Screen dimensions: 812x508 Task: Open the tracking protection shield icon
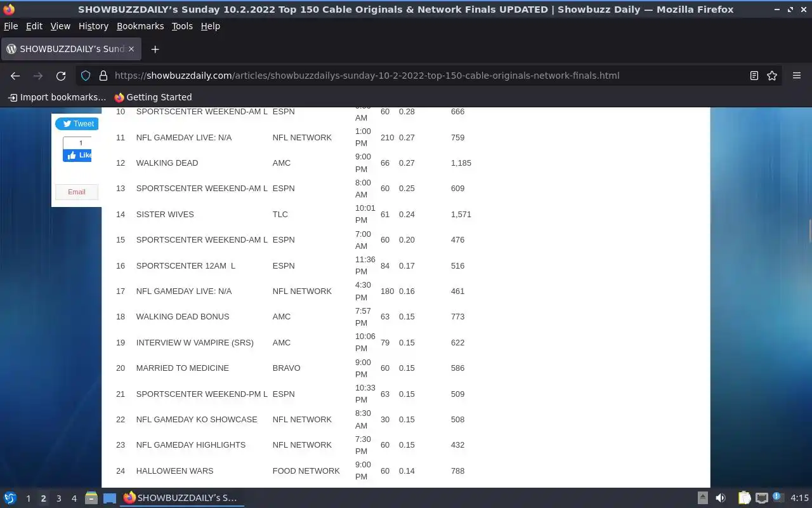coord(86,76)
